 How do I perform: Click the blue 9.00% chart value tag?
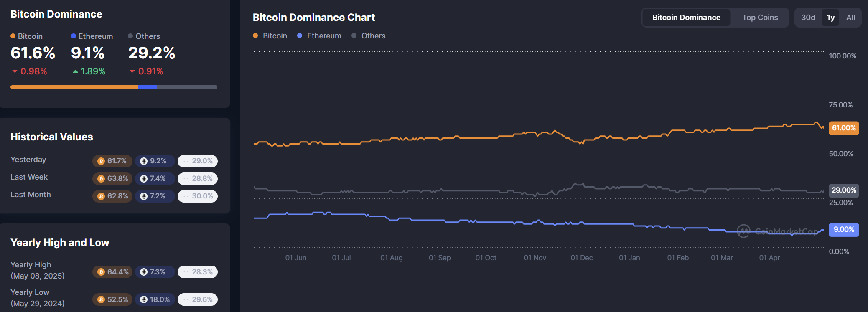(844, 230)
